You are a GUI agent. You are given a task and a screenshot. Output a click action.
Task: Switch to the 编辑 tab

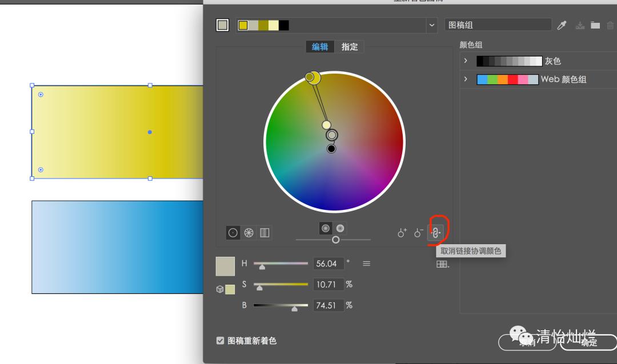(x=320, y=47)
